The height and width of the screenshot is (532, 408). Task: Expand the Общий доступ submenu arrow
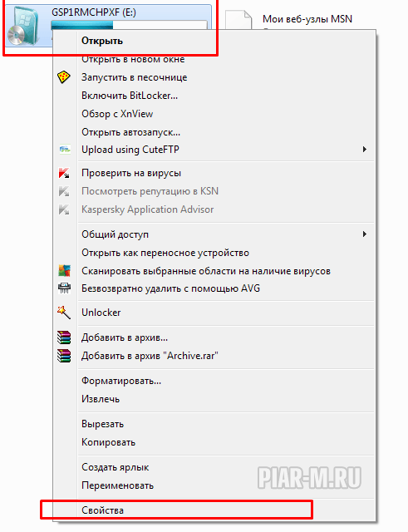tap(364, 234)
